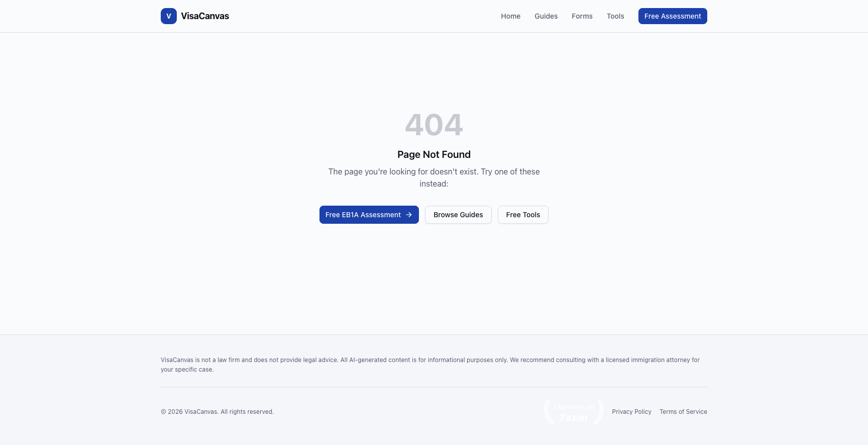Click the Free Assessment header button
The height and width of the screenshot is (445, 868).
point(672,16)
